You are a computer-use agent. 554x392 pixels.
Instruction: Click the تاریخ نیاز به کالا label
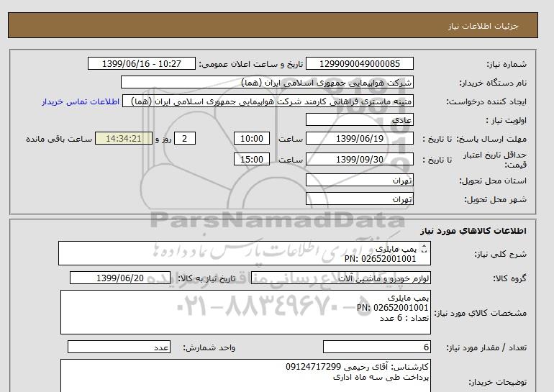[x=206, y=278]
